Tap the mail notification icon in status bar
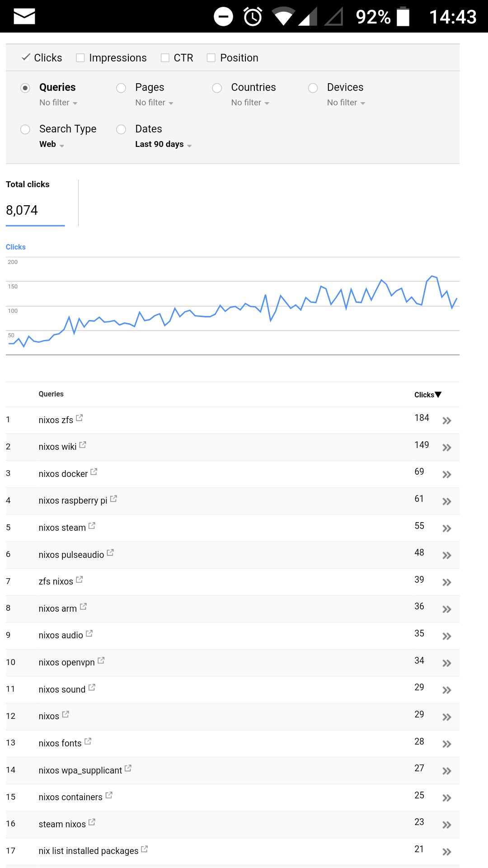Image resolution: width=488 pixels, height=868 pixels. click(24, 17)
